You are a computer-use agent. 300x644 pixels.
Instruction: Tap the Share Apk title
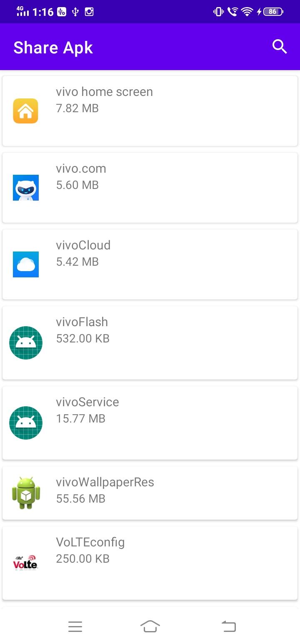[53, 48]
